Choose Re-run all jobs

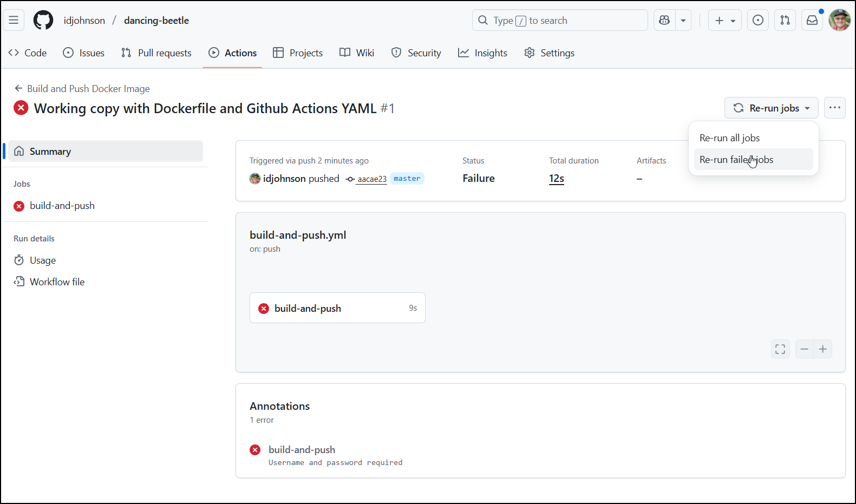click(x=729, y=138)
